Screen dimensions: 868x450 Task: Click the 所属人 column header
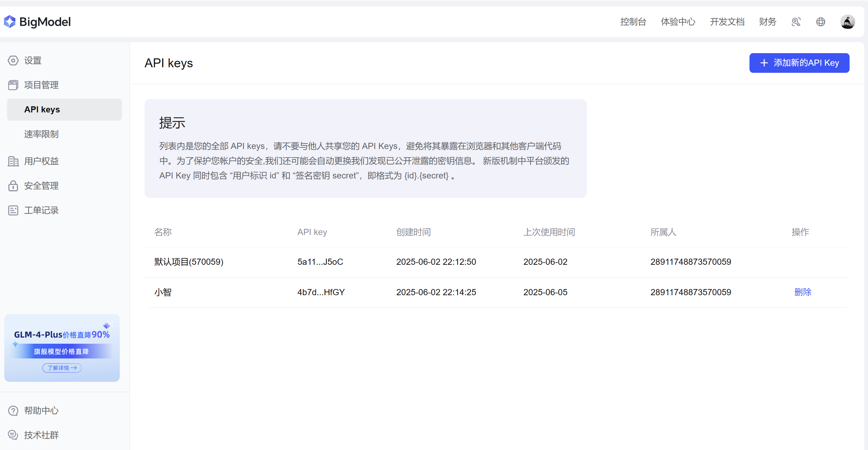click(x=663, y=232)
